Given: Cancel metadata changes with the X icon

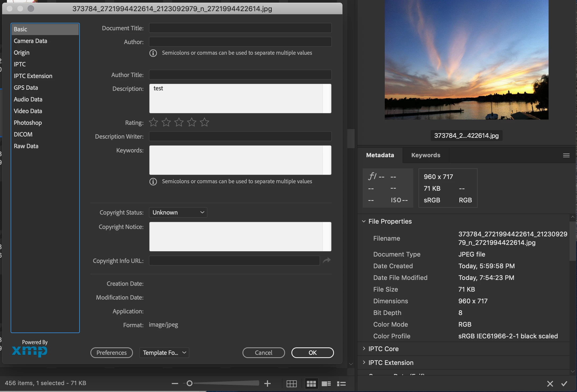Looking at the screenshot, I should tap(550, 384).
